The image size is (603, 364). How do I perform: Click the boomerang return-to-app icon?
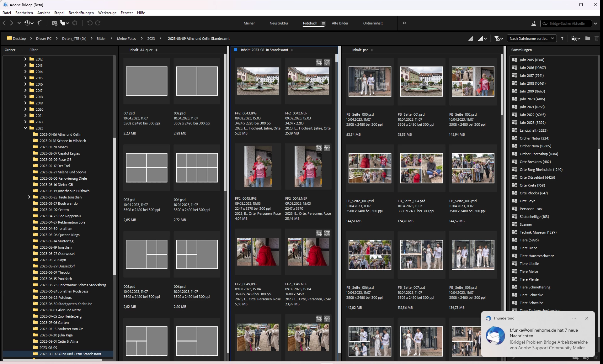pyautogui.click(x=40, y=23)
